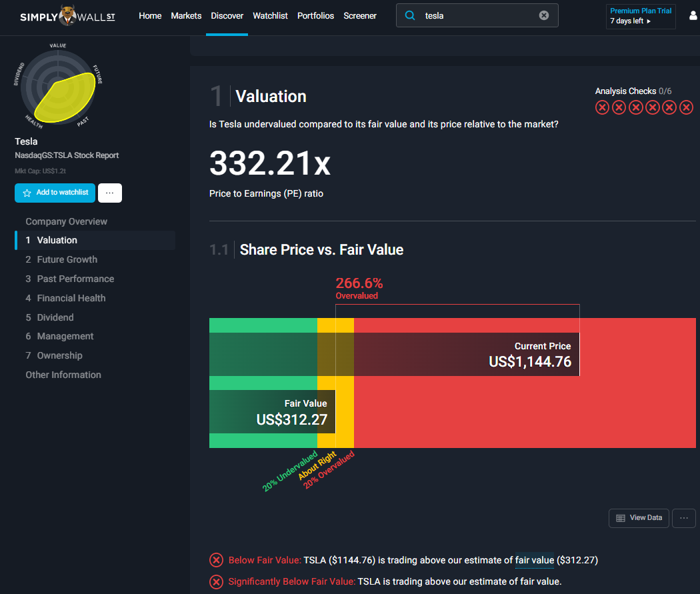This screenshot has height=594, width=700.
Task: Open the Markets menu
Action: [186, 16]
